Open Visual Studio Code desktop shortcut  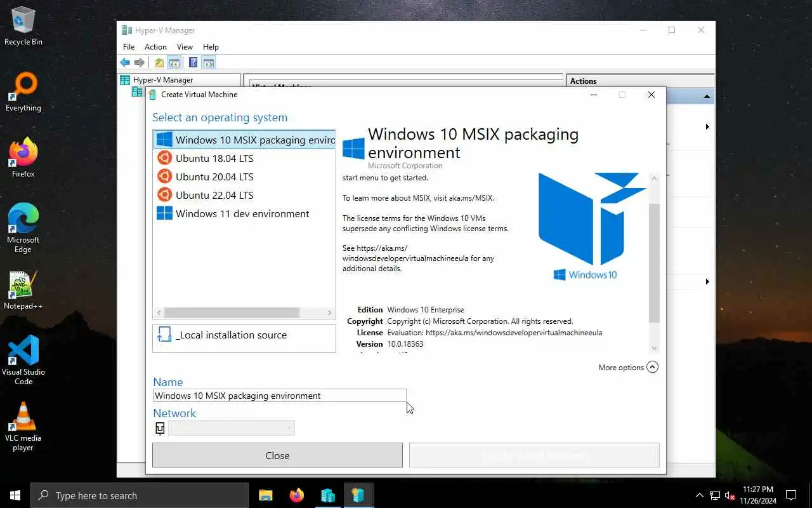[23, 361]
